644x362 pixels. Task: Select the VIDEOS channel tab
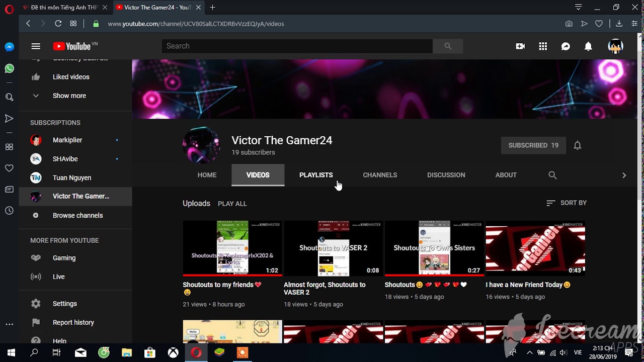[258, 175]
